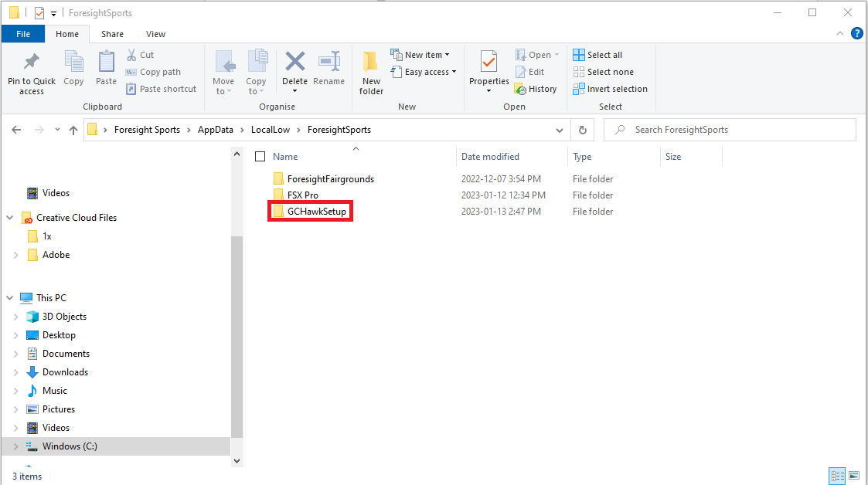Viewport: 868px width, 485px height.
Task: Click the Copy ribbon icon
Action: click(73, 62)
